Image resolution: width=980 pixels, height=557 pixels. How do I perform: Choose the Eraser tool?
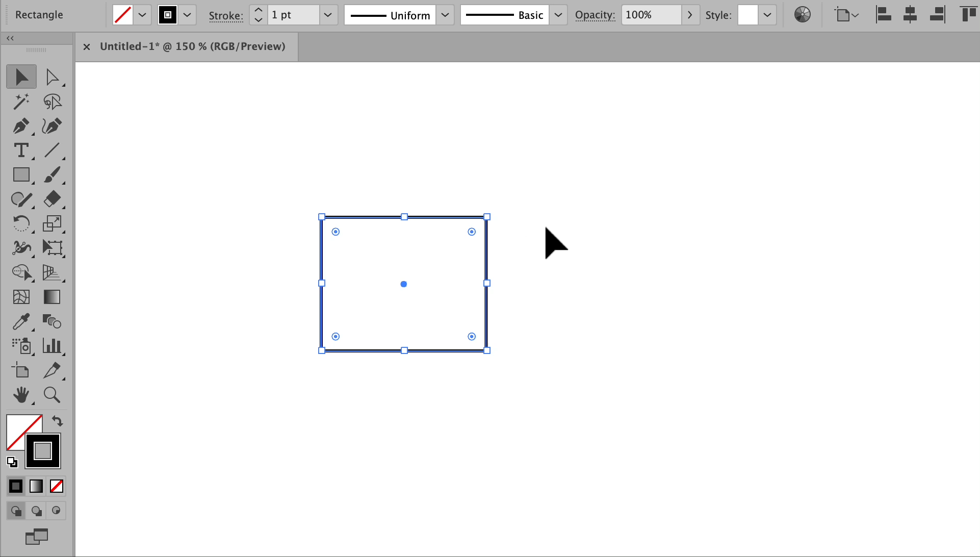tap(51, 199)
